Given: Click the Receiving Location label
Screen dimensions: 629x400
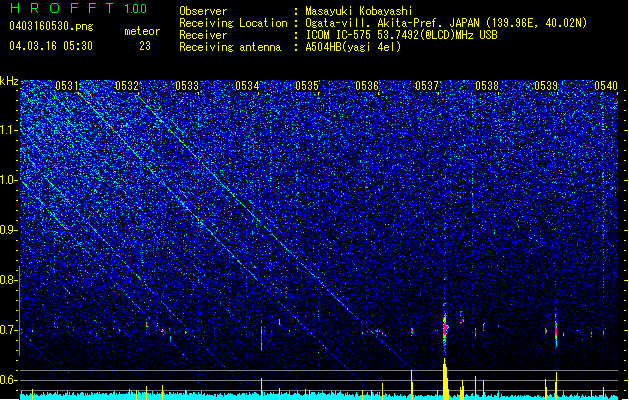Looking at the screenshot, I should 233,23.
